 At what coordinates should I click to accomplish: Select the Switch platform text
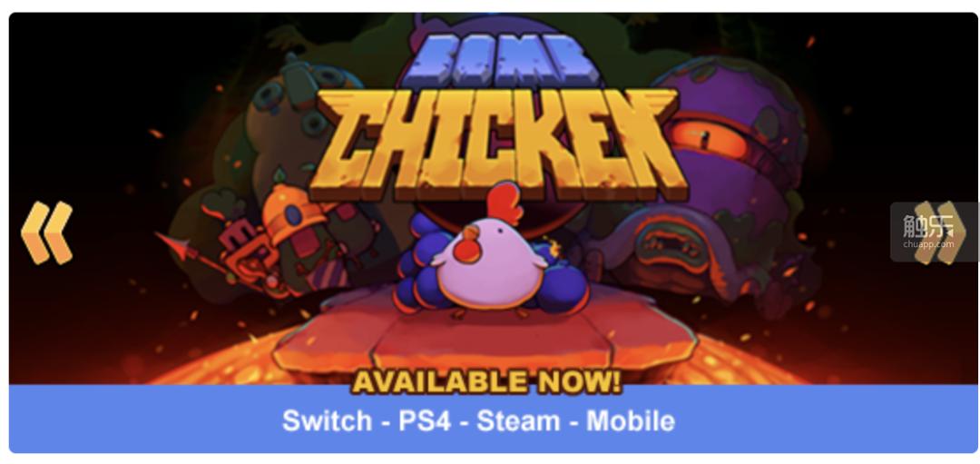click(x=327, y=420)
